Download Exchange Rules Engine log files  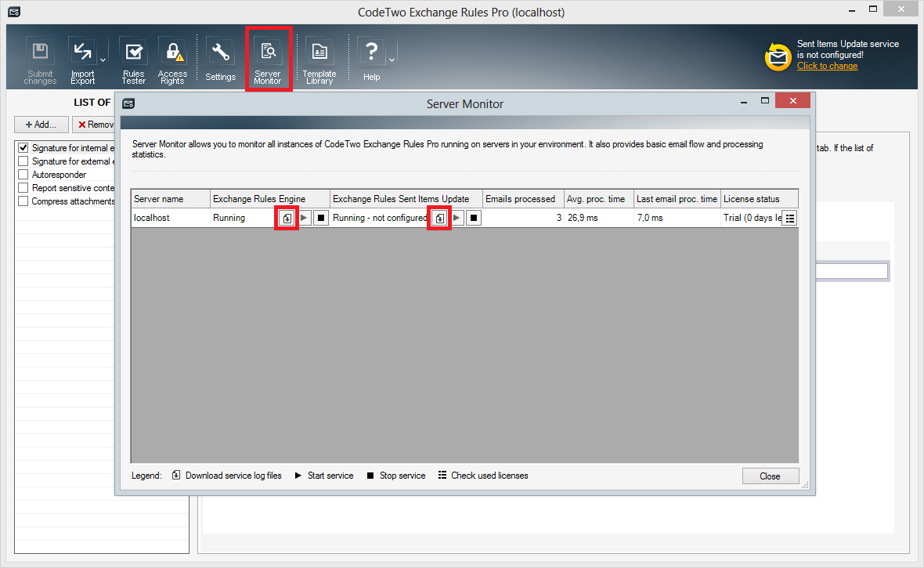287,219
